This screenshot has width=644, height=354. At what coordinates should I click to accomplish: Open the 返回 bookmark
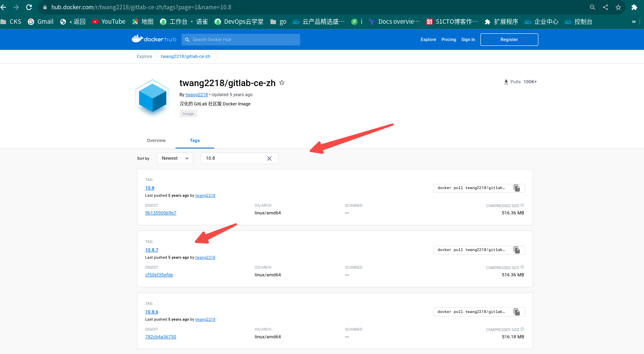[73, 22]
